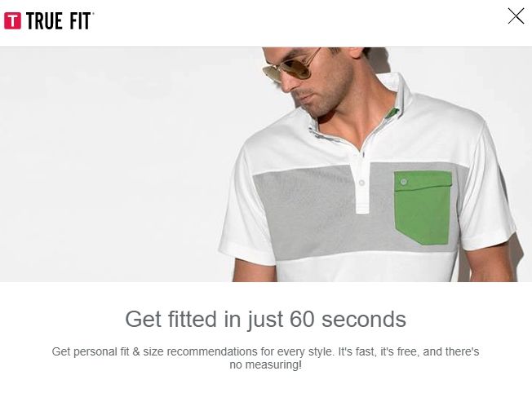Click the trademark symbol beside TRUE FIT

pyautogui.click(x=93, y=14)
